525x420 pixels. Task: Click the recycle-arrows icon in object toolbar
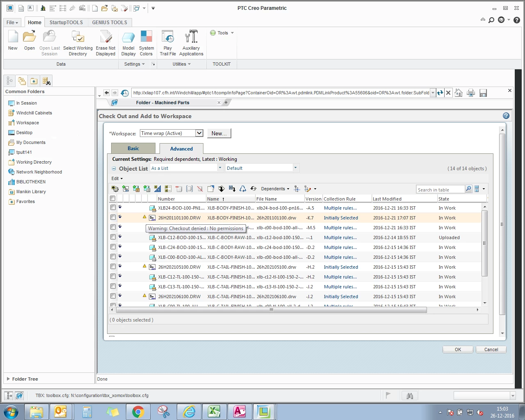pos(243,189)
